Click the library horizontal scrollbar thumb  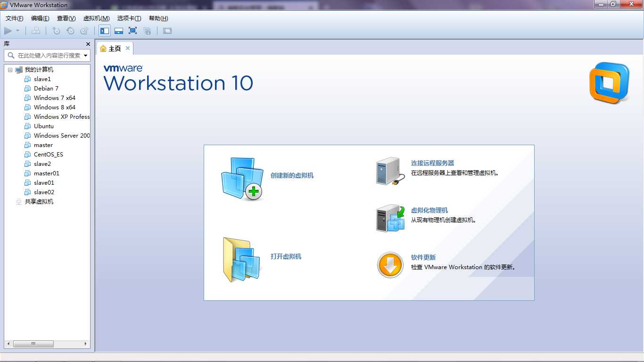coord(33,344)
